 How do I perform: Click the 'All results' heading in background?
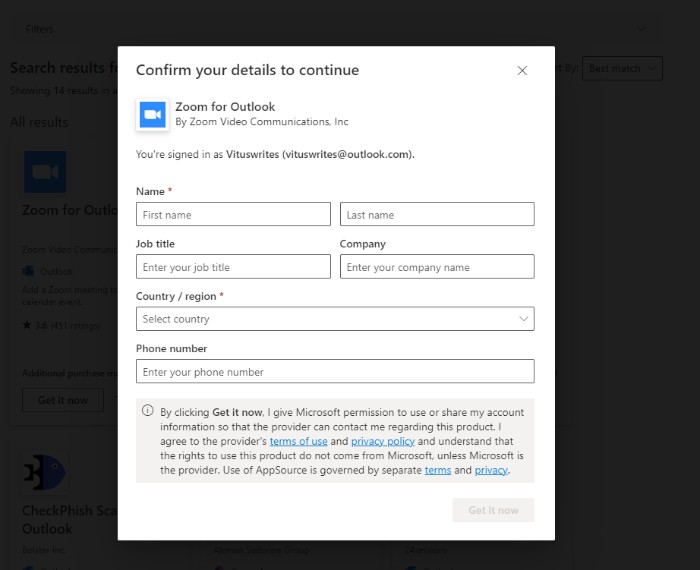pos(39,122)
